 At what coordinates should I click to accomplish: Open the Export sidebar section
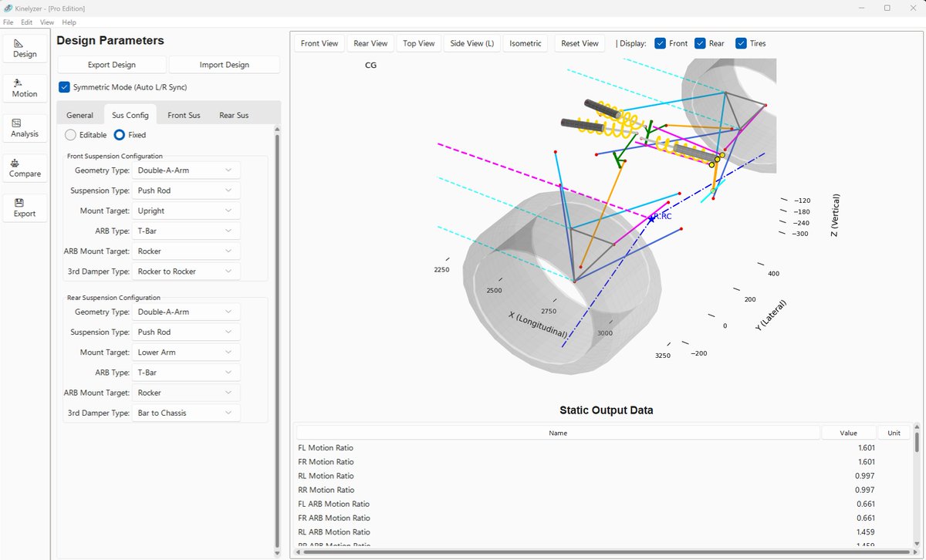click(25, 208)
